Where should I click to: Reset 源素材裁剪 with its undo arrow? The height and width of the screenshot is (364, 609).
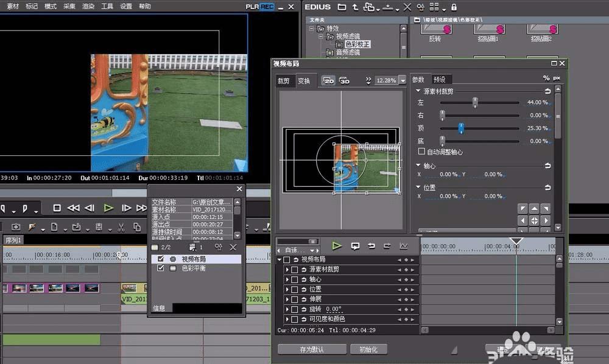[547, 91]
